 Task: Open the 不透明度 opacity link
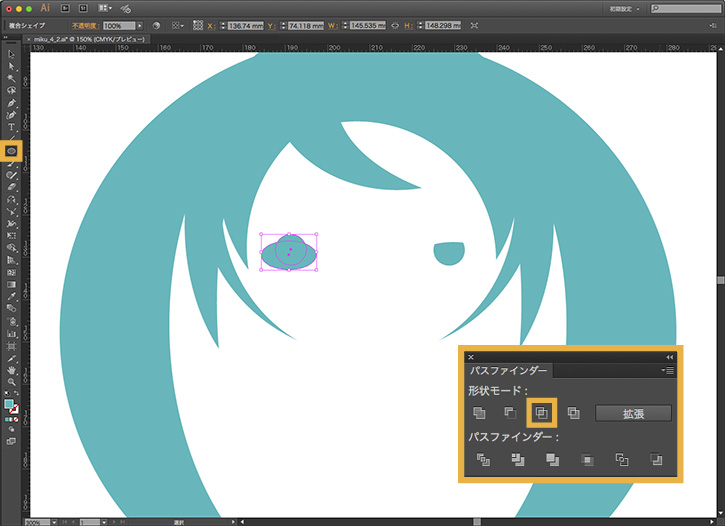click(x=86, y=26)
